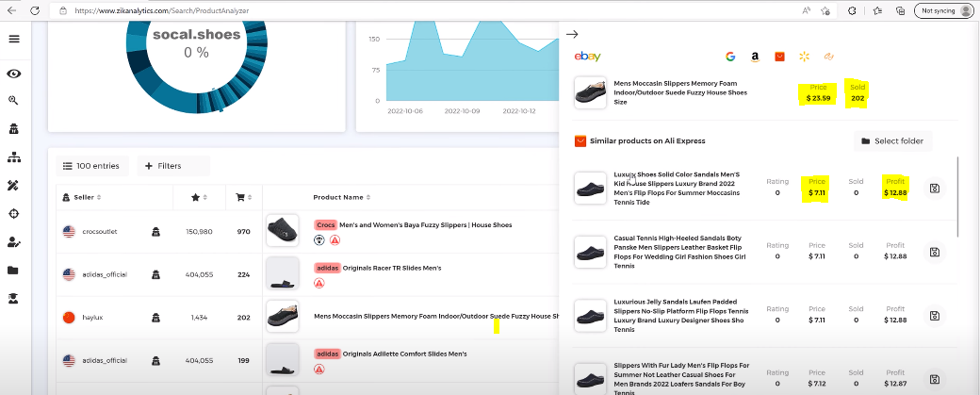Save the Luxury Shoes Solid Color item
The height and width of the screenshot is (395, 980).
click(x=935, y=188)
